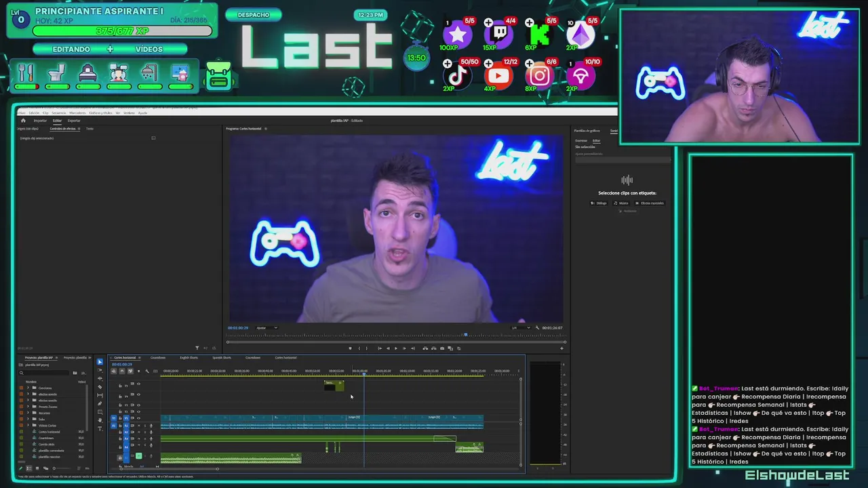Step back one frame
868x488 pixels.
(x=388, y=348)
